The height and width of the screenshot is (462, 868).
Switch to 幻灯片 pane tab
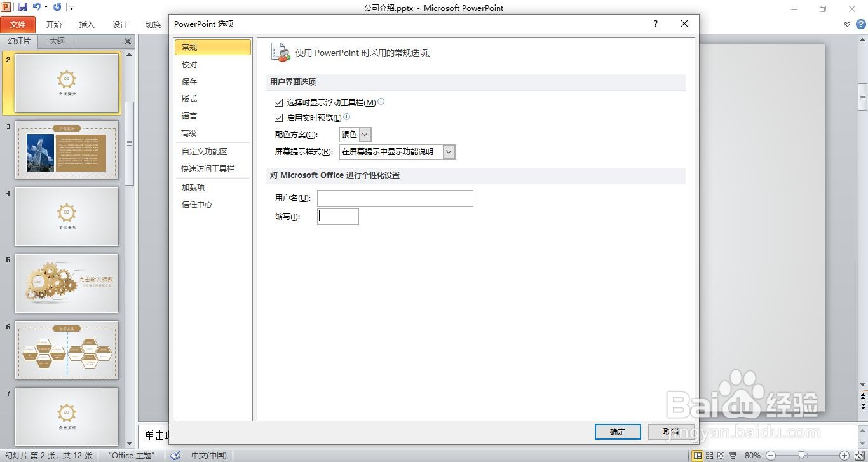(19, 41)
